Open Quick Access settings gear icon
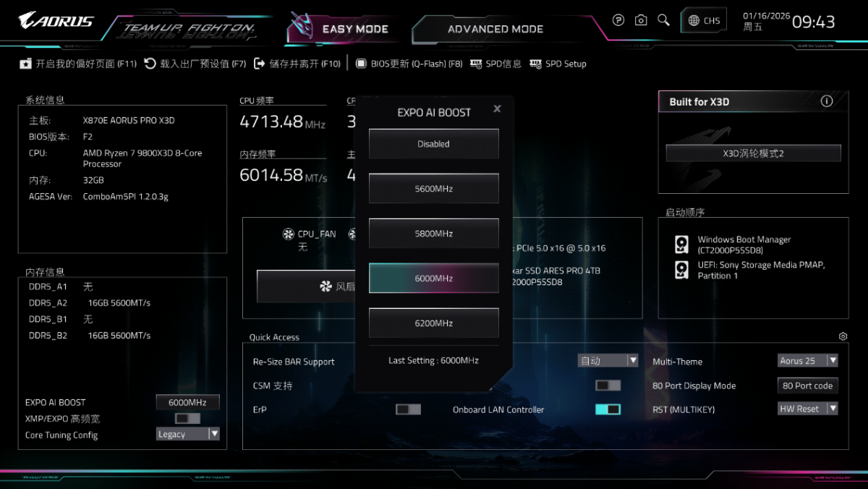 point(843,336)
